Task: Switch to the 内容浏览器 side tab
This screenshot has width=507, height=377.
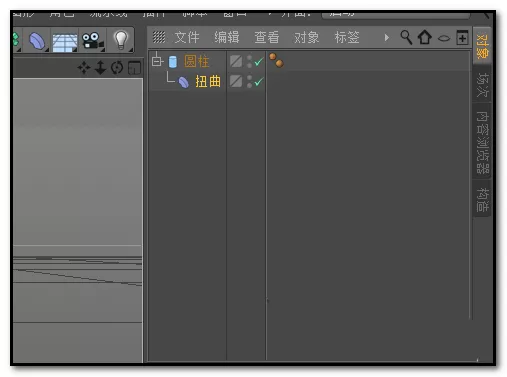Action: tap(482, 142)
